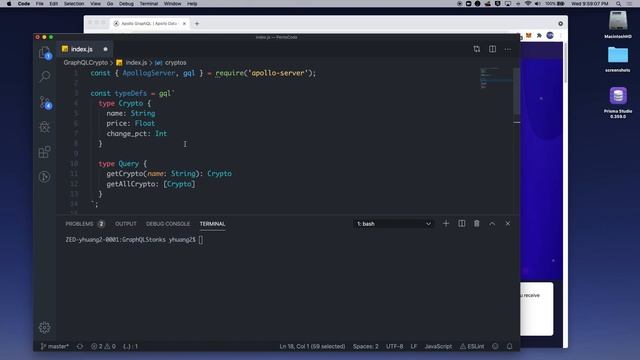Open the Explorer view in the activity bar
This screenshot has width=640, height=360.
[45, 52]
